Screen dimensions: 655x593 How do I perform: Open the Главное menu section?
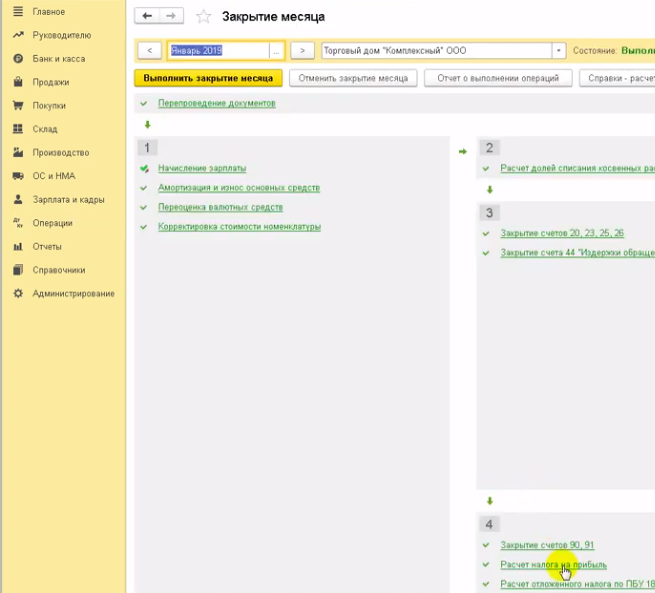(48, 12)
